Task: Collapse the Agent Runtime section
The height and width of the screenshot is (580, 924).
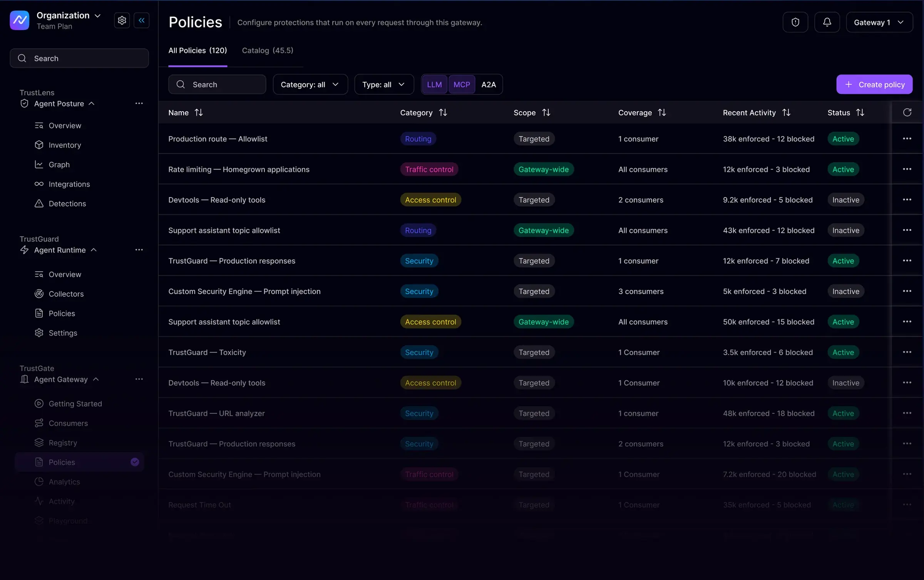Action: [94, 250]
